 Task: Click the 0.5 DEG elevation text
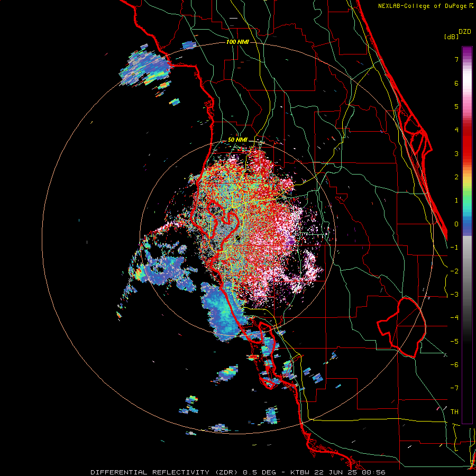pyautogui.click(x=260, y=472)
